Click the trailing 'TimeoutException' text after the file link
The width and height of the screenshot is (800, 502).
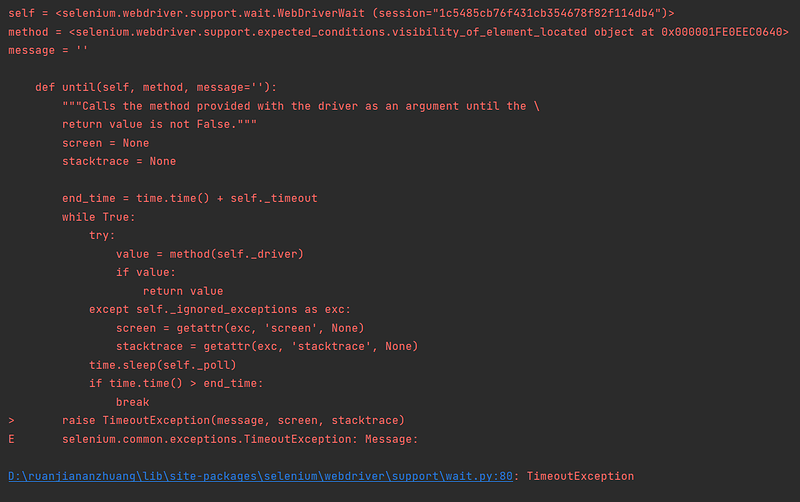[x=580, y=476]
